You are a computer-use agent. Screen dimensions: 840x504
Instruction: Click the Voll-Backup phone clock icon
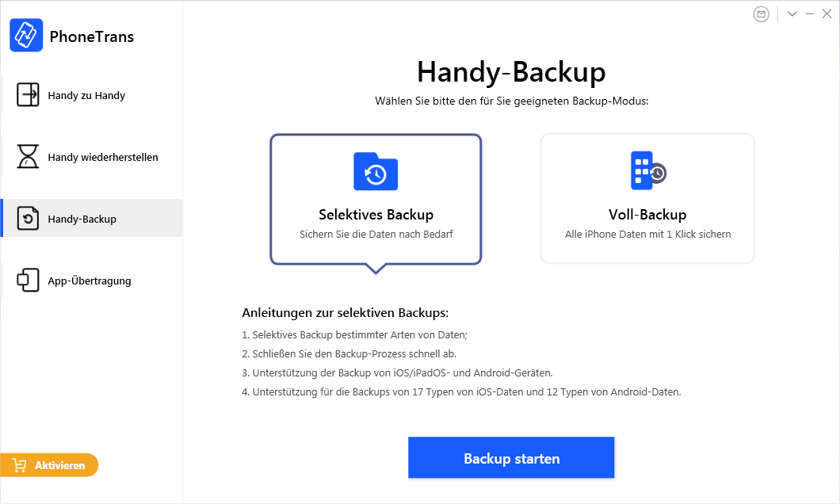click(647, 170)
